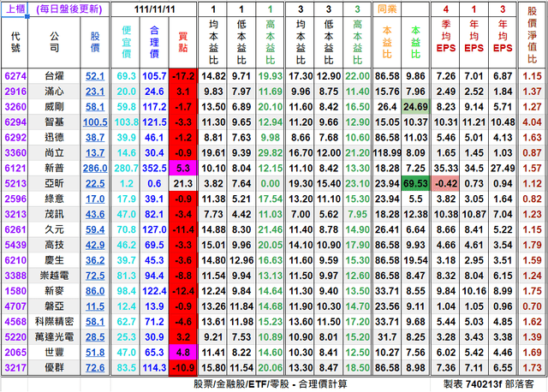Open the 72.6 price link for 優群

95,368
